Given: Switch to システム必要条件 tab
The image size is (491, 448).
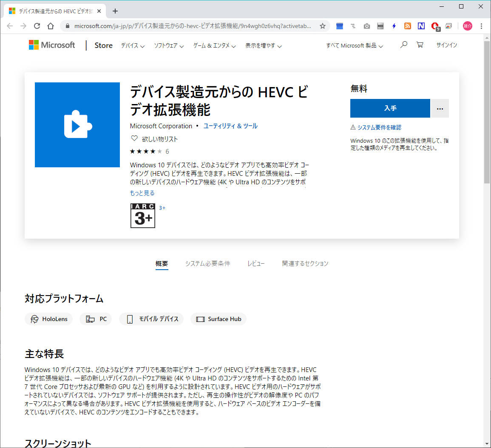Looking at the screenshot, I should [x=207, y=263].
